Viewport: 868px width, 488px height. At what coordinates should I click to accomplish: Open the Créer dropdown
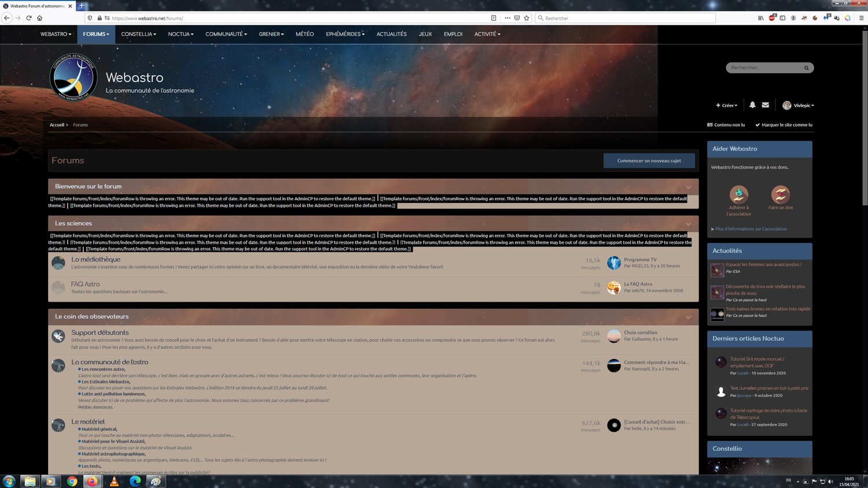pos(727,105)
